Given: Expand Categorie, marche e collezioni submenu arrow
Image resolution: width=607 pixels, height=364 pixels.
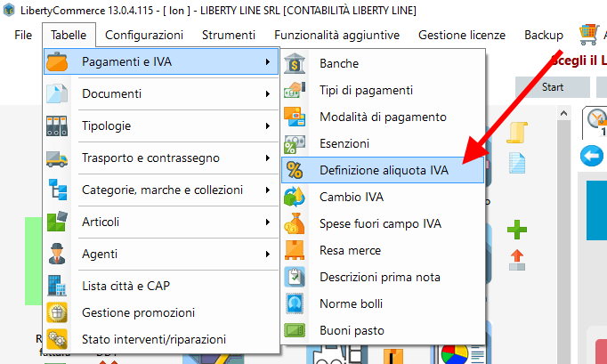Looking at the screenshot, I should (268, 190).
